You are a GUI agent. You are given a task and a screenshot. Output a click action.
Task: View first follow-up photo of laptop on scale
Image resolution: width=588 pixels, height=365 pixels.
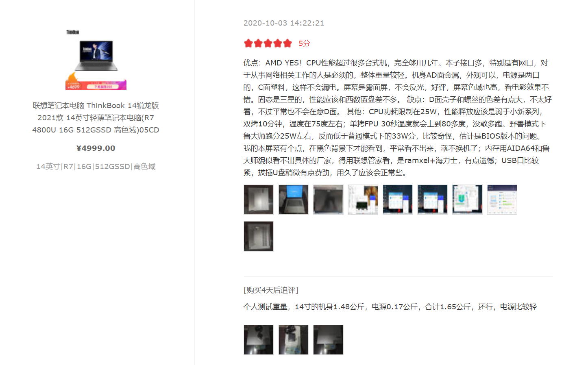tap(259, 340)
